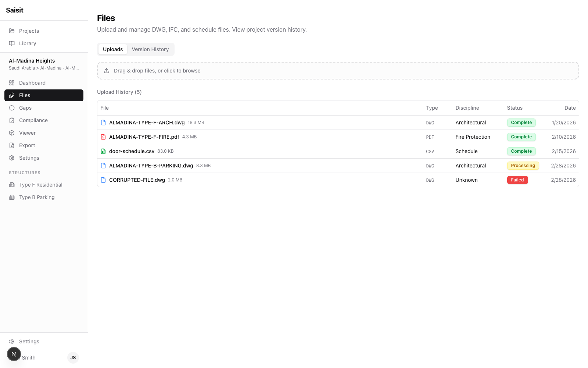
Task: Click Complete badge in door-schedule.csv row
Action: click(521, 151)
